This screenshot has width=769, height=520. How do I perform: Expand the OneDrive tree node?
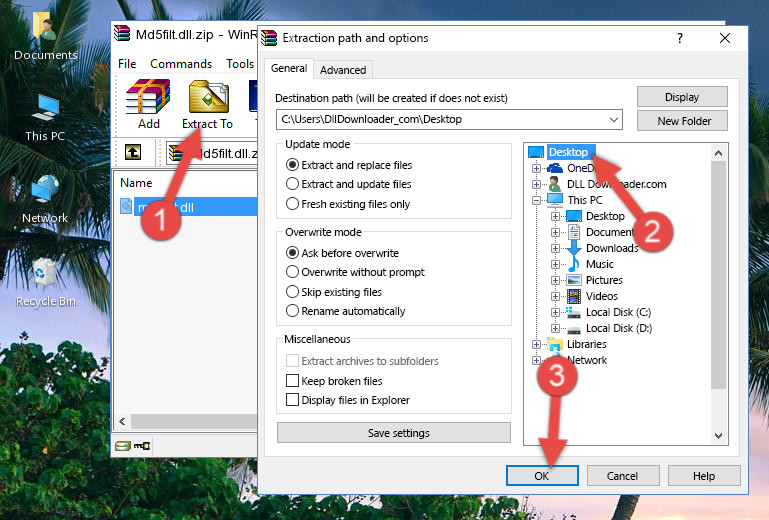pyautogui.click(x=536, y=168)
